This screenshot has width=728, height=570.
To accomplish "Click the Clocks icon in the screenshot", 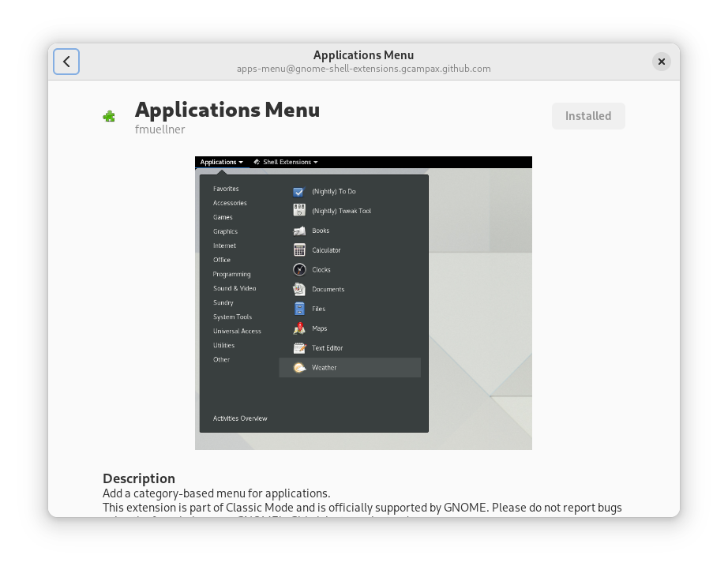I will (299, 270).
